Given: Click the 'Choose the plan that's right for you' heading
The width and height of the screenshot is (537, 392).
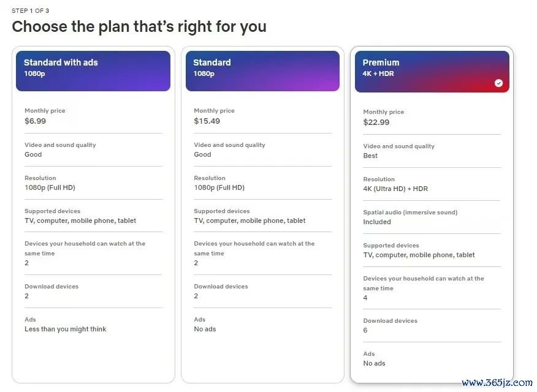Looking at the screenshot, I should click(139, 27).
